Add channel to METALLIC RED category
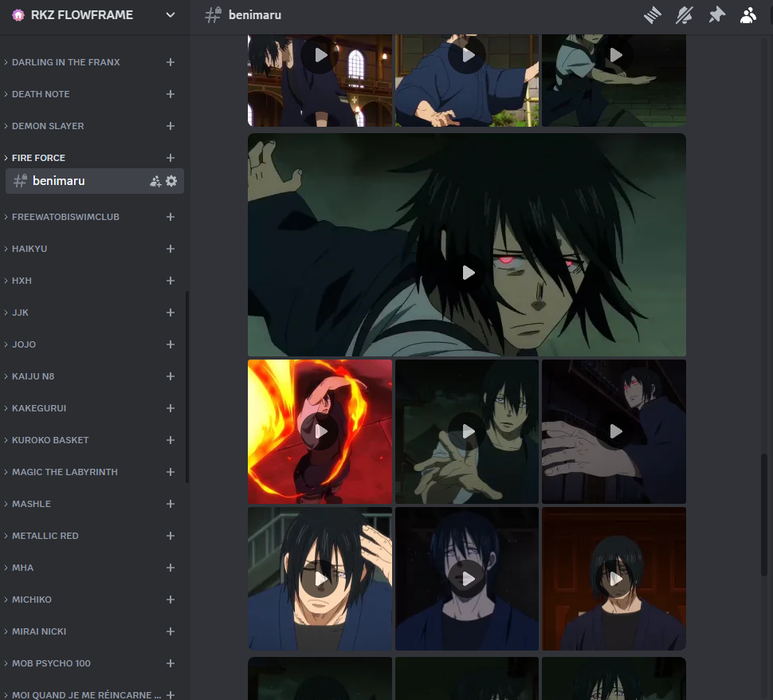Viewport: 773px width, 700px height. [x=171, y=536]
